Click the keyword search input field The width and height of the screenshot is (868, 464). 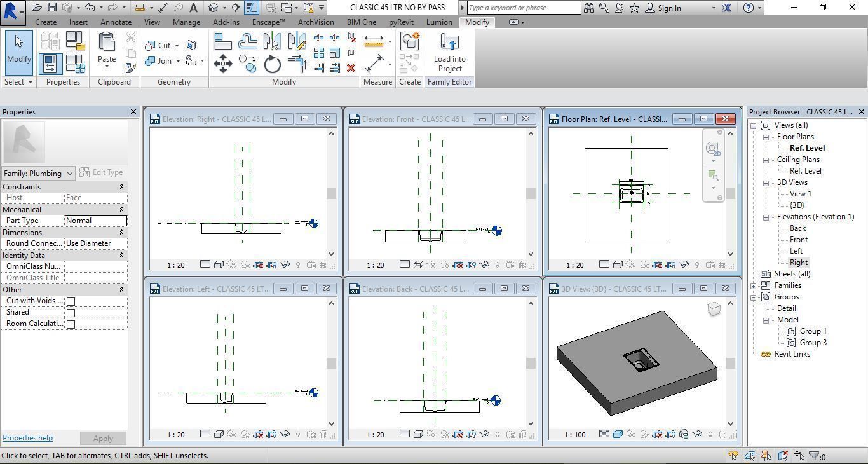point(524,8)
